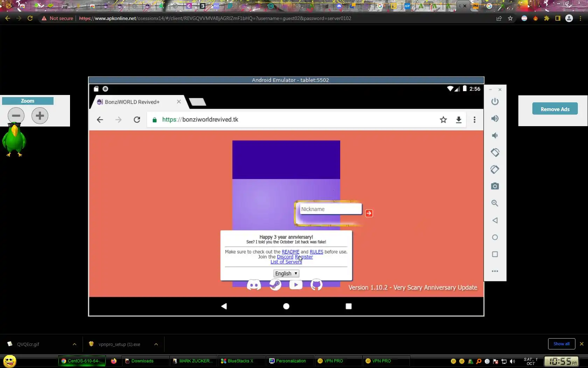
Task: Tap the Android navigation bar back button
Action: (224, 306)
